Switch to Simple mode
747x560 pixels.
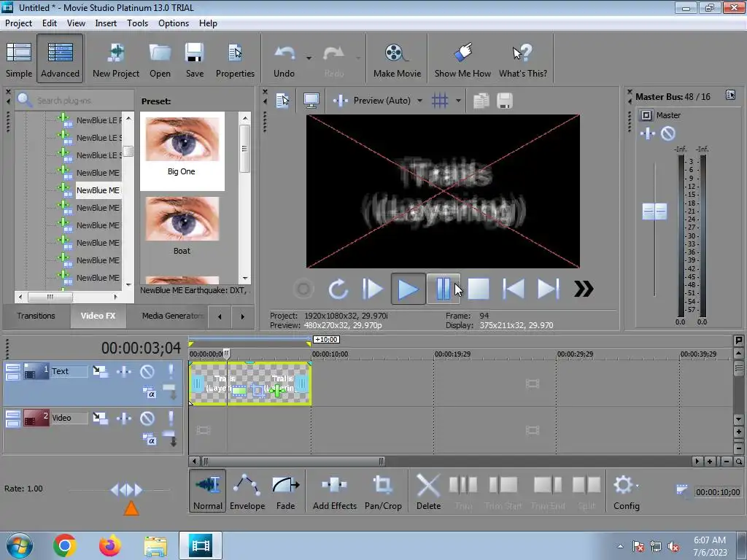point(18,59)
